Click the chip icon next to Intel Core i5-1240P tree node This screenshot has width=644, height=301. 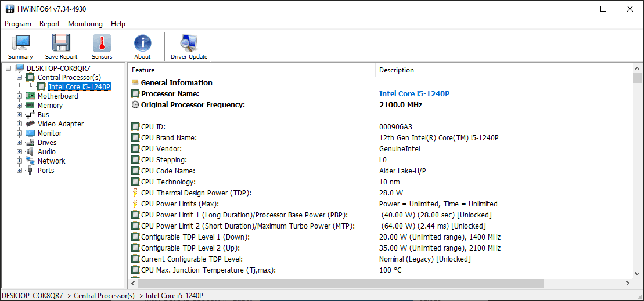pyautogui.click(x=41, y=86)
